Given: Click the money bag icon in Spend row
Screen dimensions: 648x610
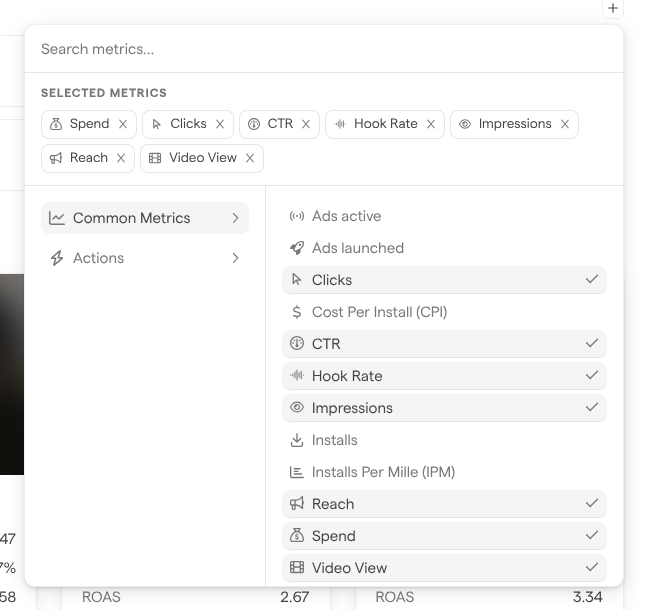Looking at the screenshot, I should pyautogui.click(x=297, y=535).
